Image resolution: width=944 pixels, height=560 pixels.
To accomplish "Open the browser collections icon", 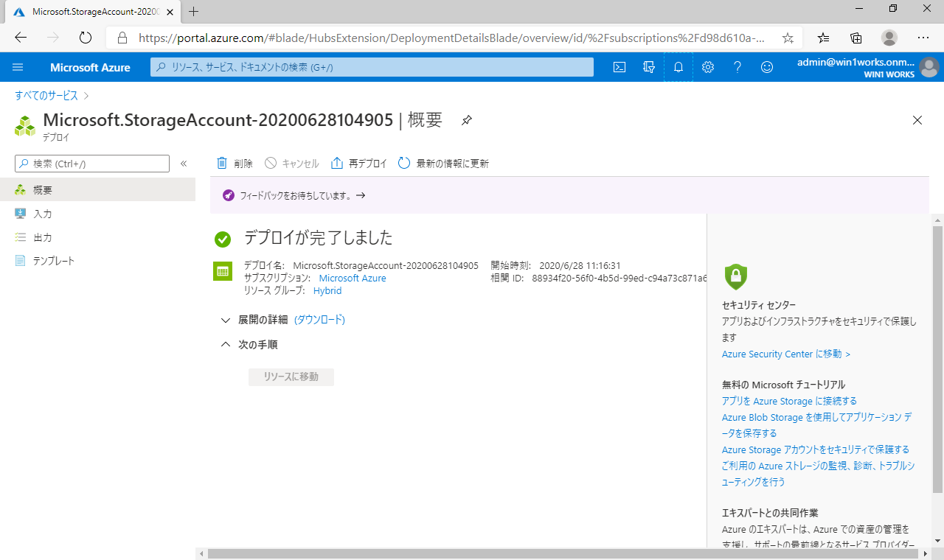I will (856, 38).
